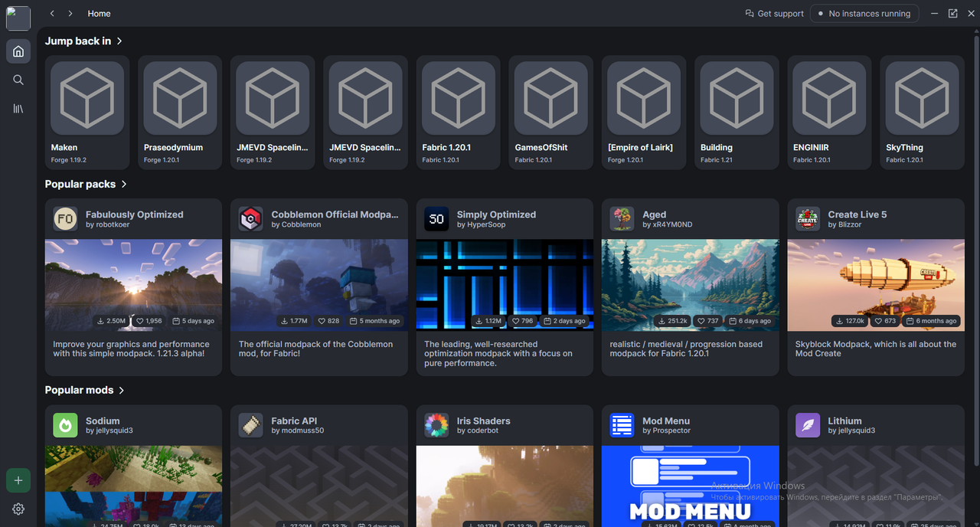The height and width of the screenshot is (527, 980).
Task: Open the Library icon in the sidebar
Action: click(18, 109)
